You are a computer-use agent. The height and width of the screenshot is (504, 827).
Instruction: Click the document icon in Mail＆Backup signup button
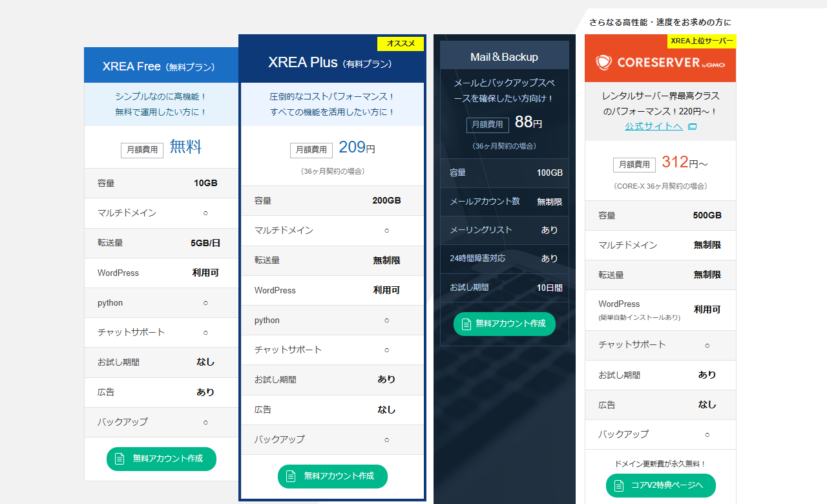[466, 324]
